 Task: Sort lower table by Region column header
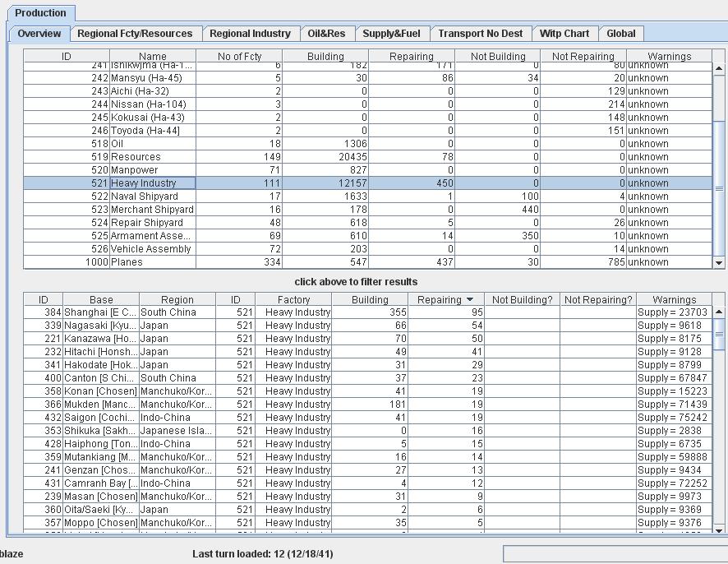177,299
